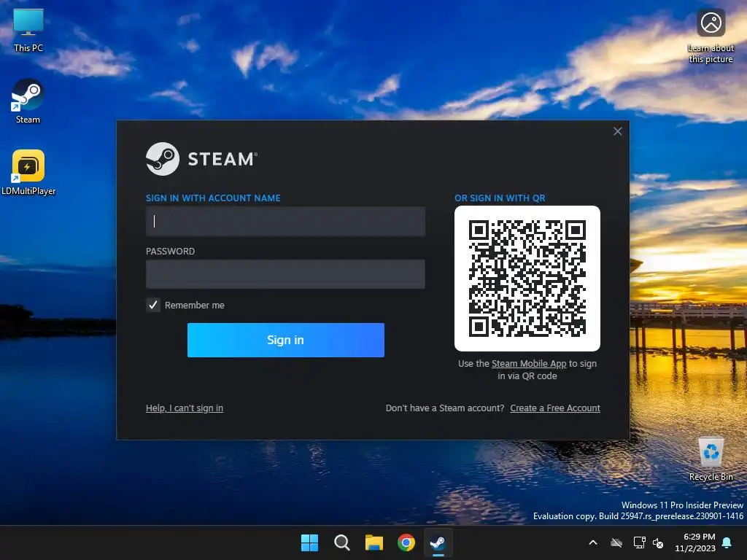
Task: Close the Steam sign-in window
Action: tap(617, 131)
